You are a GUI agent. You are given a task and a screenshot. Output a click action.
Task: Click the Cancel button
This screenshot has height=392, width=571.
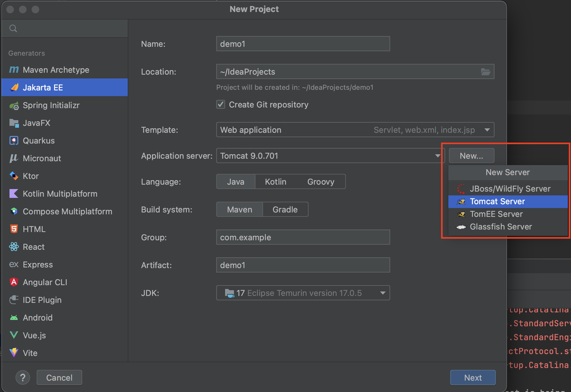59,377
